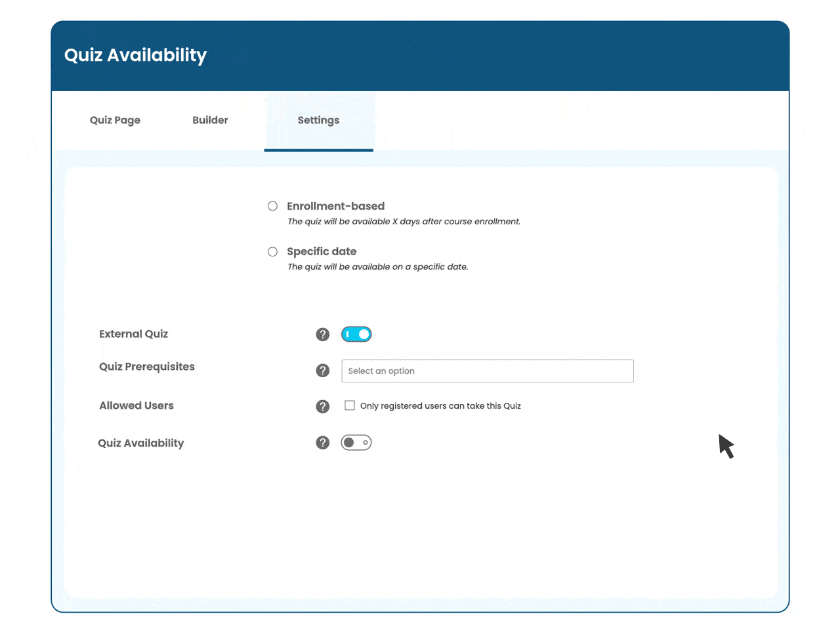Image resolution: width=840 pixels, height=633 pixels.
Task: Switch to the Quiz Page tab
Action: (115, 120)
